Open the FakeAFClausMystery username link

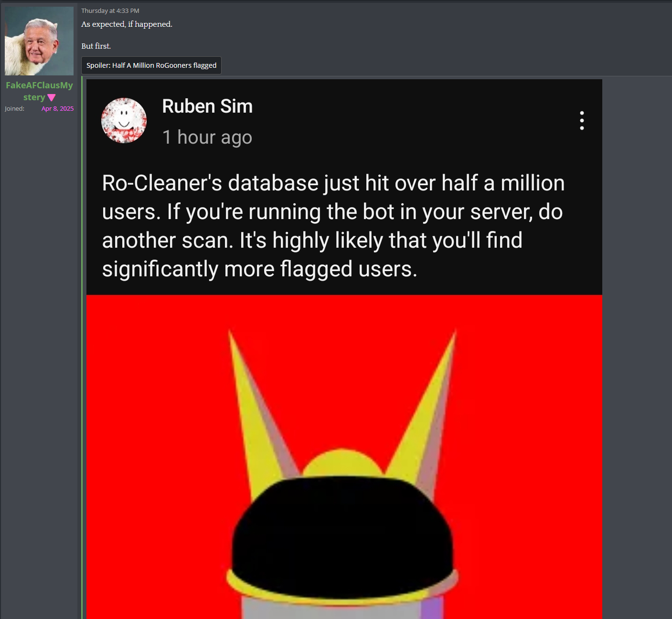(39, 91)
